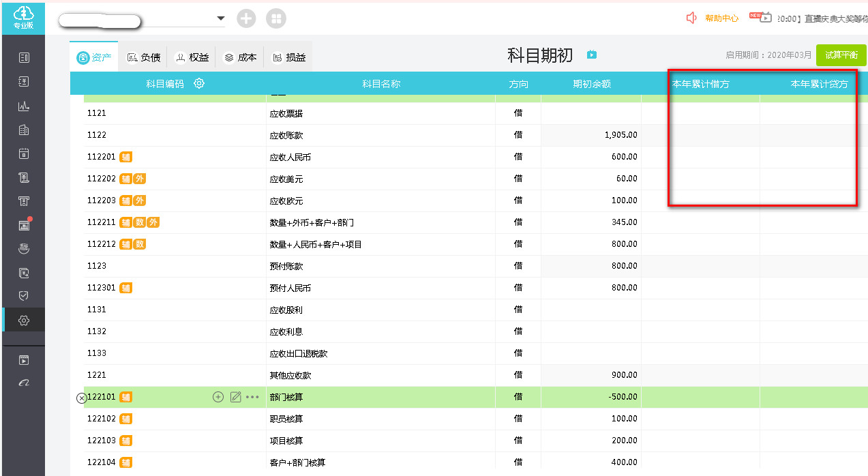
Task: Click the video tutorial icon beside 科目期初 title
Action: click(x=592, y=55)
